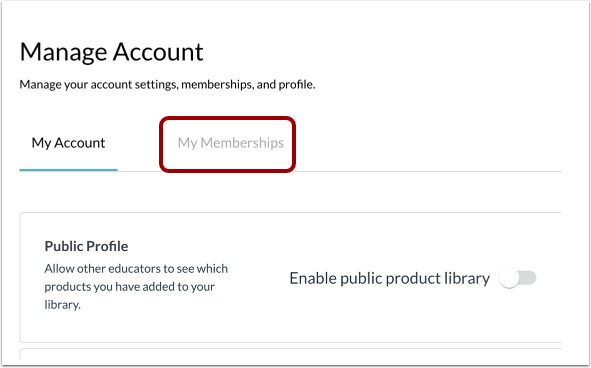Select the My Account tab
This screenshot has height=368, width=591.
tap(68, 143)
